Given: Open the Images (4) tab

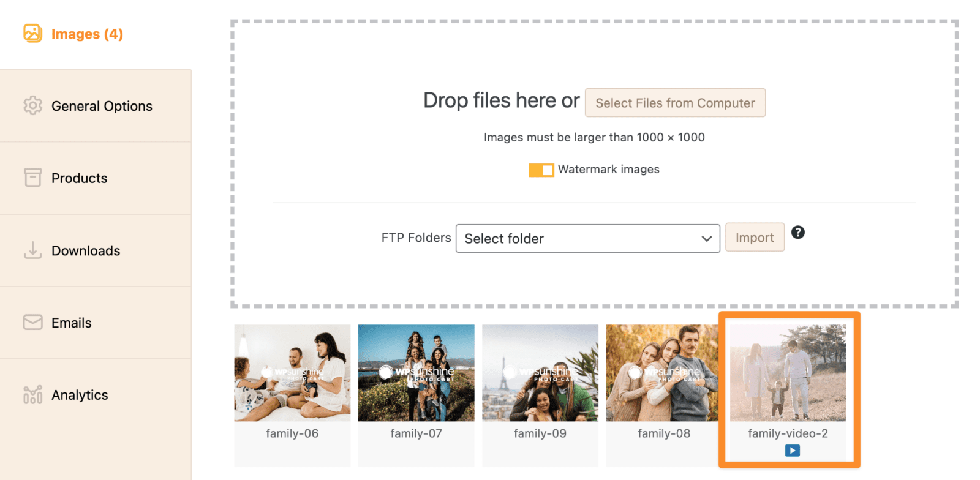Looking at the screenshot, I should pos(87,34).
